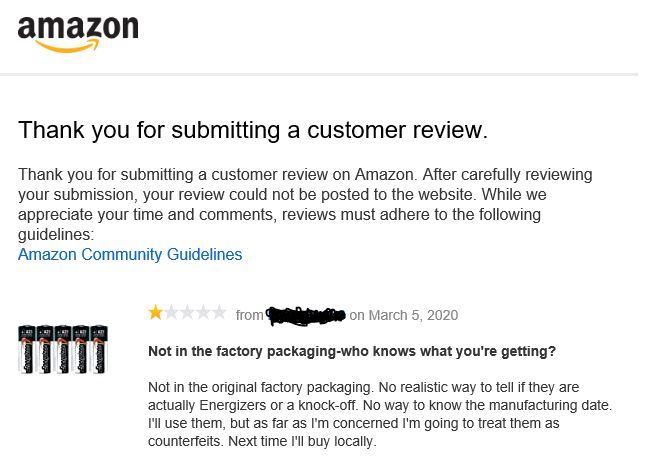Select the fourth gray rating star
This screenshot has height=473, width=652.
(x=203, y=312)
